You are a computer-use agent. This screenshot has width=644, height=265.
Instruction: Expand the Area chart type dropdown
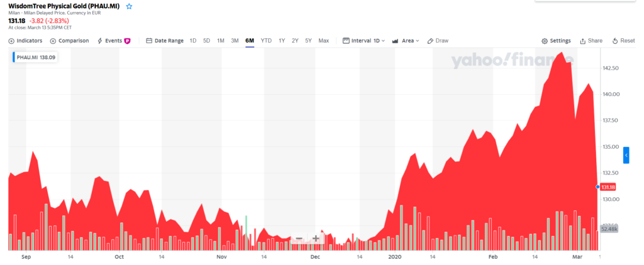tap(406, 41)
